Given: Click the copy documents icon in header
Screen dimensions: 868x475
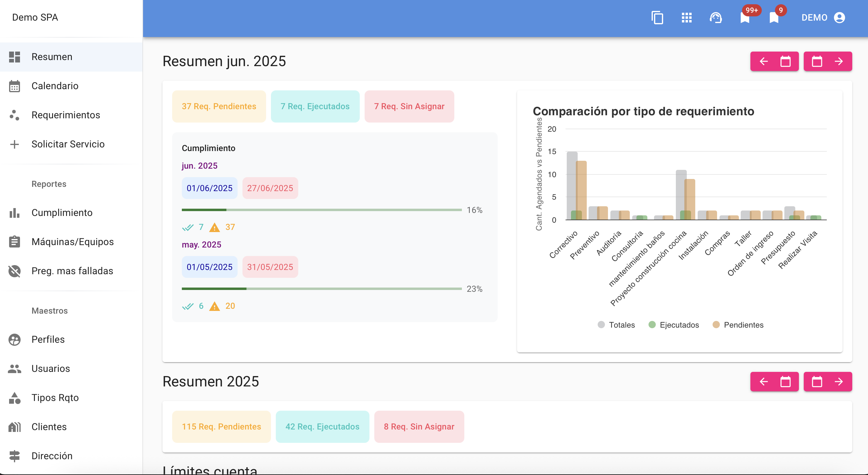Looking at the screenshot, I should 657,18.
